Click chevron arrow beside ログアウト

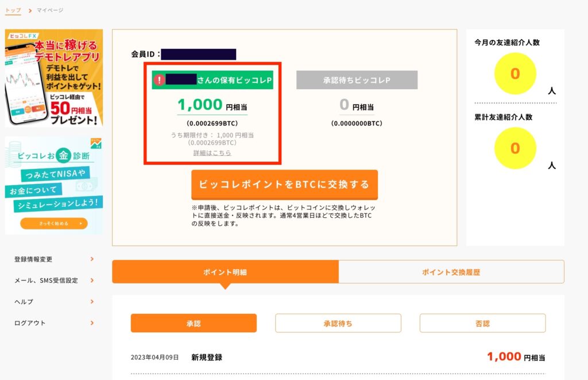92,323
